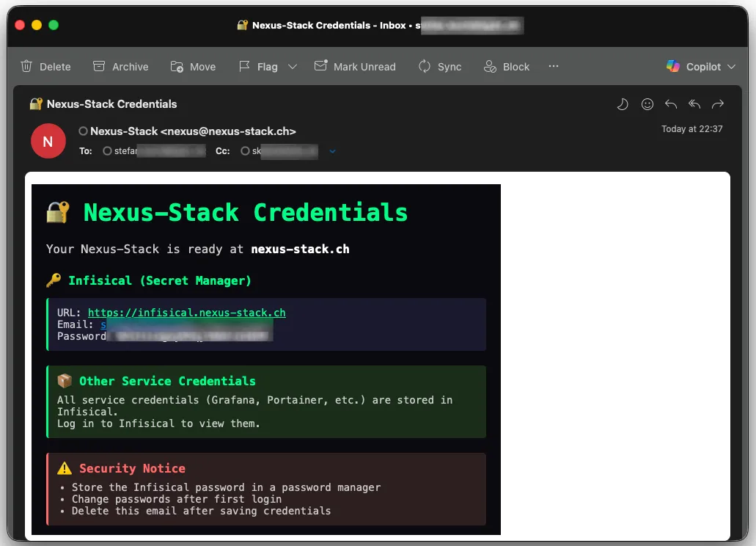
Task: Open the Flag dropdown arrow
Action: pos(293,67)
